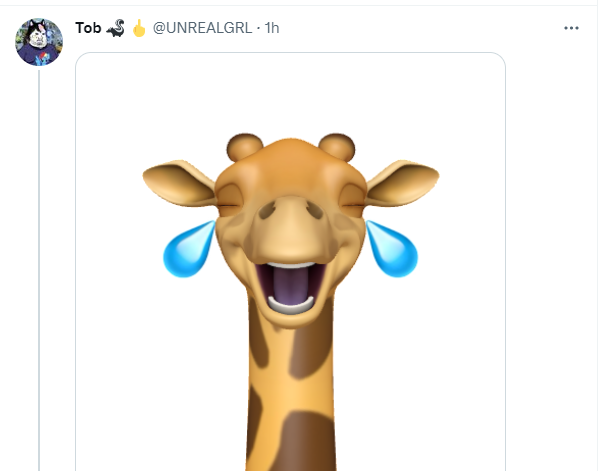The image size is (599, 471).
Task: Click the giraffe's right horn
Action: (x=337, y=147)
